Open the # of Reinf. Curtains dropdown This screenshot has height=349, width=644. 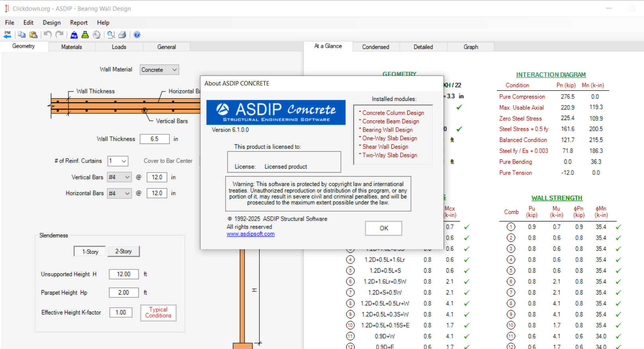click(x=118, y=161)
